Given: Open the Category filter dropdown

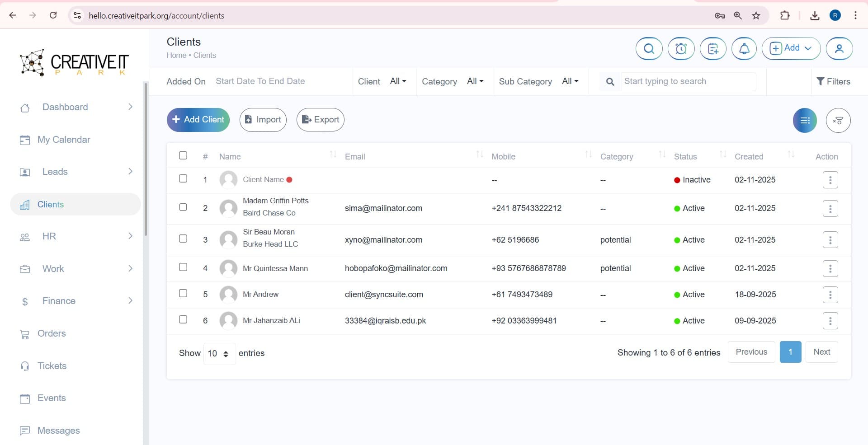Looking at the screenshot, I should [x=475, y=81].
